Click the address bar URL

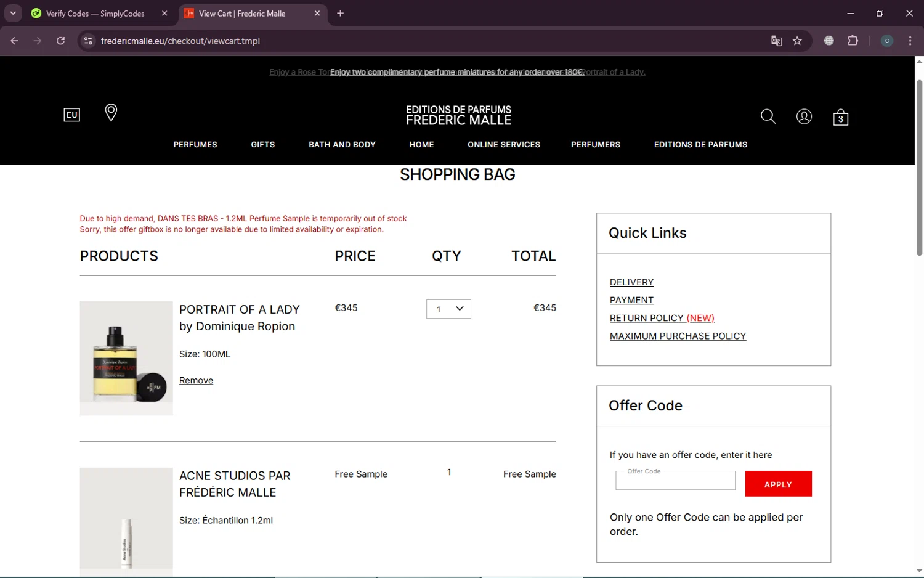coord(180,41)
